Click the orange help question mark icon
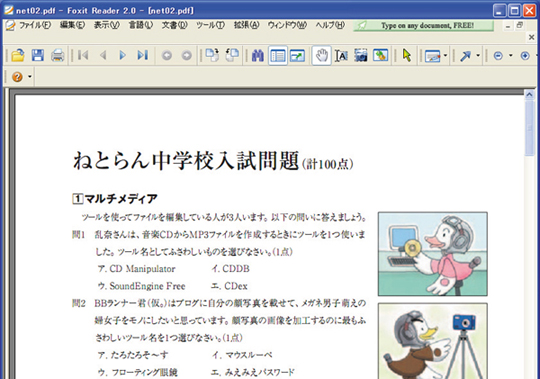The height and width of the screenshot is (379, 540). click(17, 76)
